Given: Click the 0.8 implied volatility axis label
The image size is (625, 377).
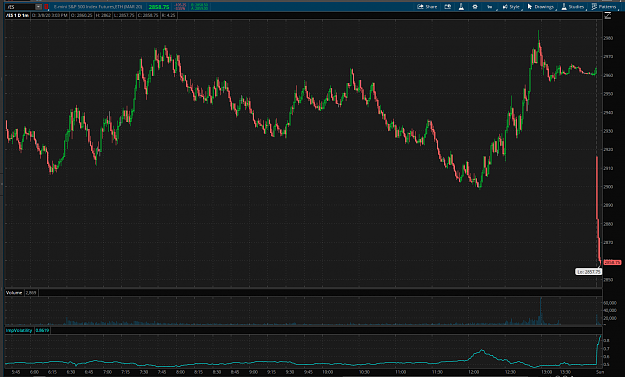Looking at the screenshot, I should [x=606, y=341].
